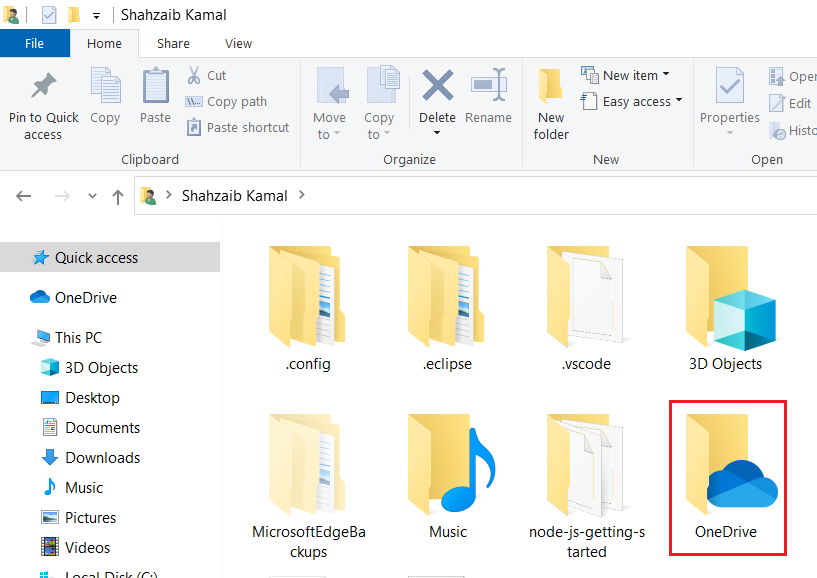Click the Delete X icon
The width and height of the screenshot is (817, 578).
(437, 85)
